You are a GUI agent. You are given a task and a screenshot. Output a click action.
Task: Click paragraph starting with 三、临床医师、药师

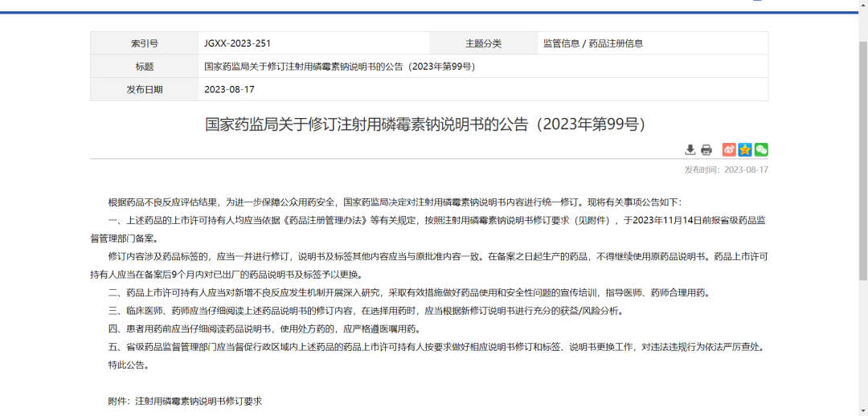[x=366, y=311]
